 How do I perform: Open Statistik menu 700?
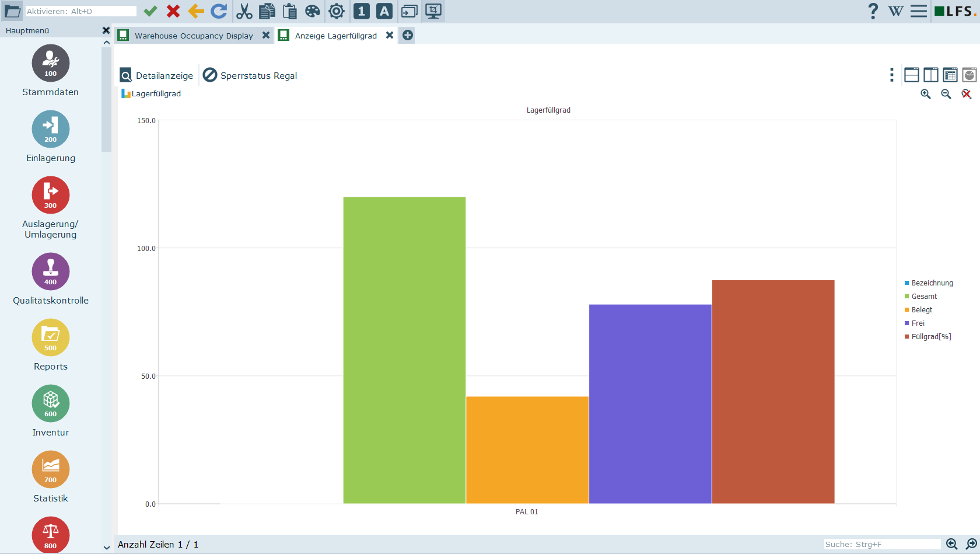click(51, 469)
